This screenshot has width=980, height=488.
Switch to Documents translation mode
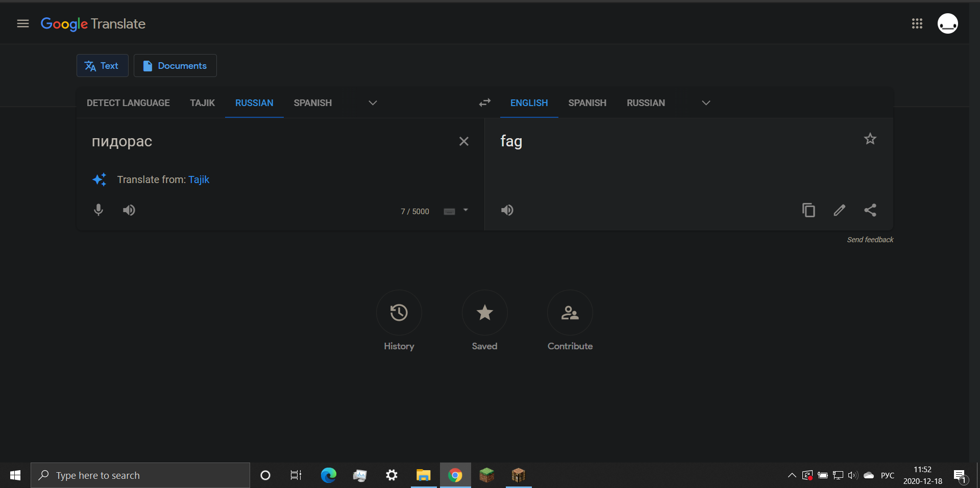pos(175,66)
